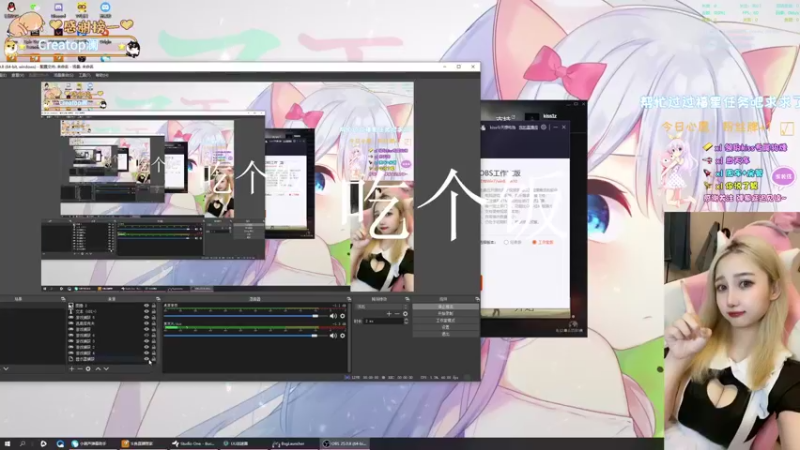Add a scene transition with plus icon
This screenshot has width=800, height=450.
[x=389, y=314]
